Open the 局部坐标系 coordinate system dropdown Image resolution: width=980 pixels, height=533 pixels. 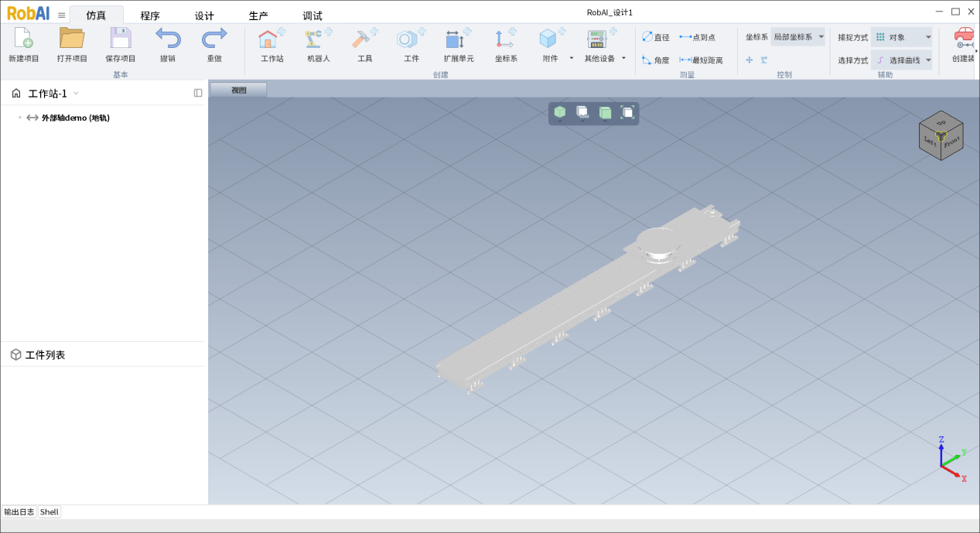tap(798, 36)
